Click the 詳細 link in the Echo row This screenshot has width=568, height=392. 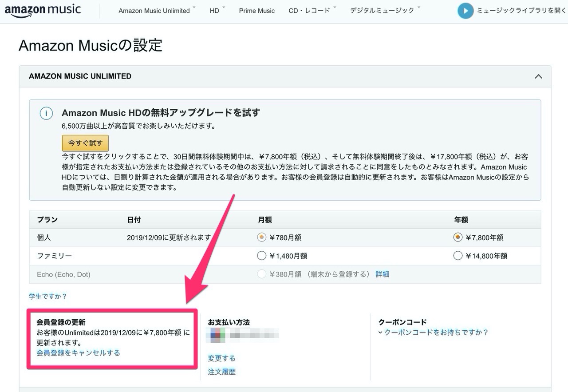click(383, 274)
